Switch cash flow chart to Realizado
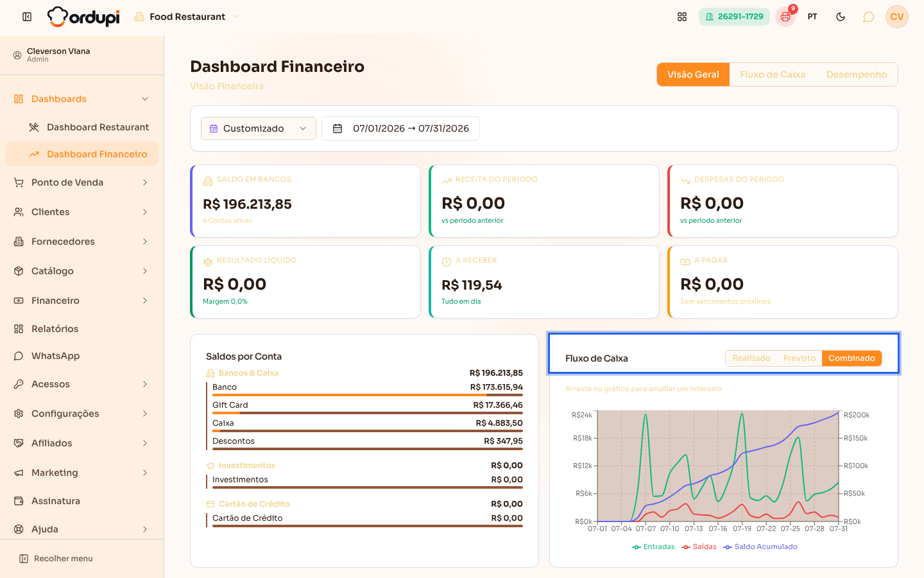Viewport: 924px width, 578px height. (751, 358)
